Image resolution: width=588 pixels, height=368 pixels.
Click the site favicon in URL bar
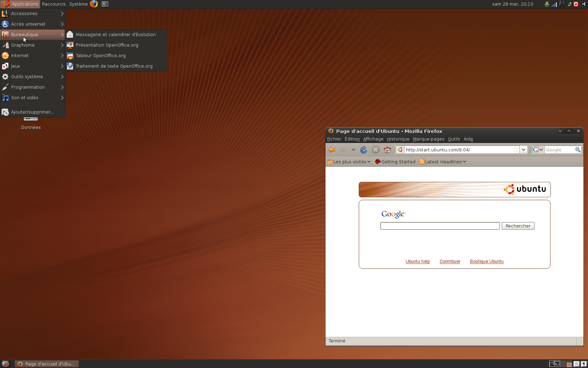pos(400,150)
